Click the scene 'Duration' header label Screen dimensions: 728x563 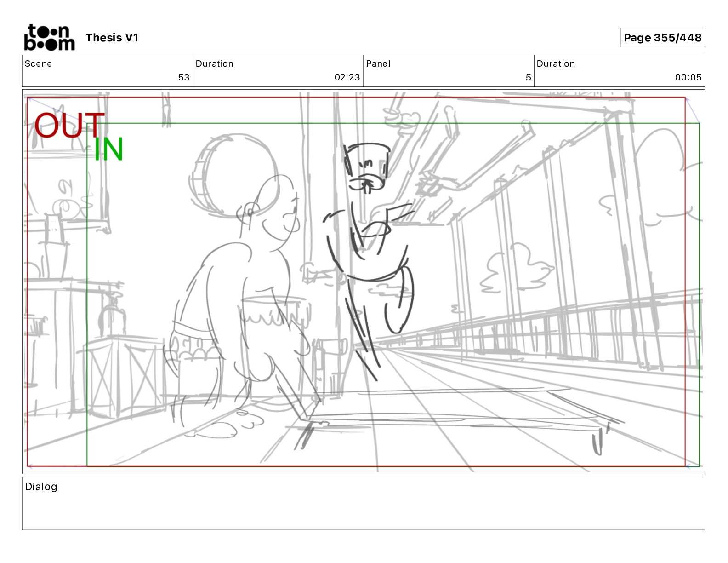[215, 63]
